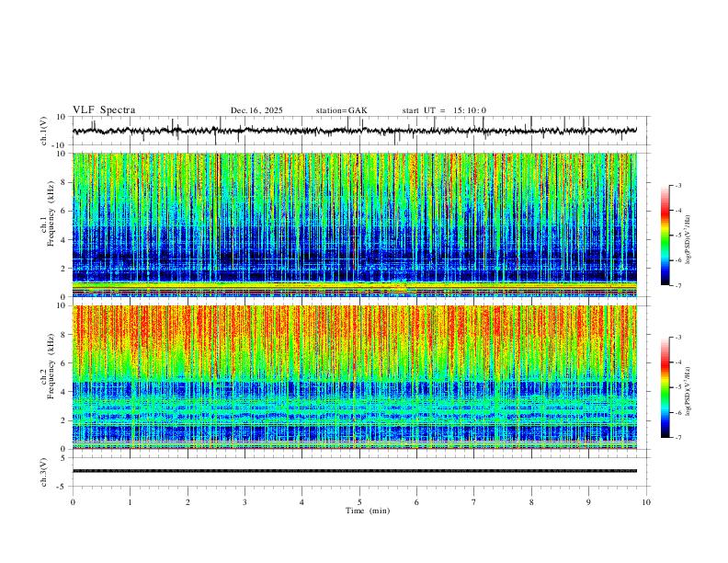Viewport: 728px width, 563px height.
Task: Click the 'ch.3(V)' axis label
Action: tap(44, 472)
